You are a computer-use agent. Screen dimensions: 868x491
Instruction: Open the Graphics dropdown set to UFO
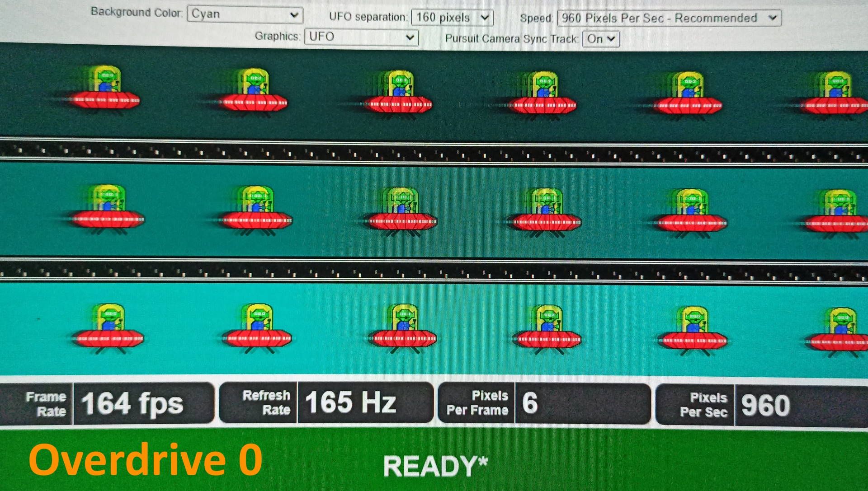[x=361, y=37]
